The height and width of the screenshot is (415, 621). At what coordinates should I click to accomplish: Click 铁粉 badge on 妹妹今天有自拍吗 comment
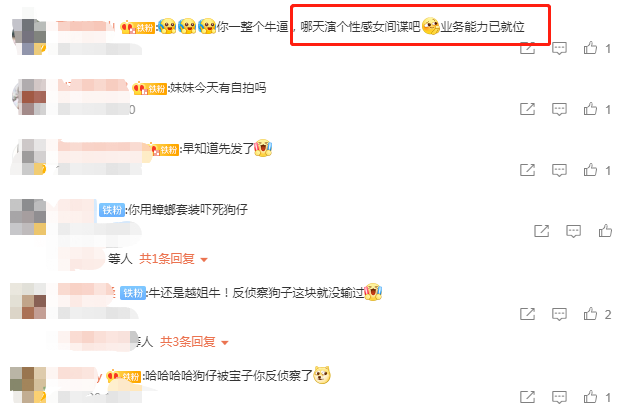[150, 88]
